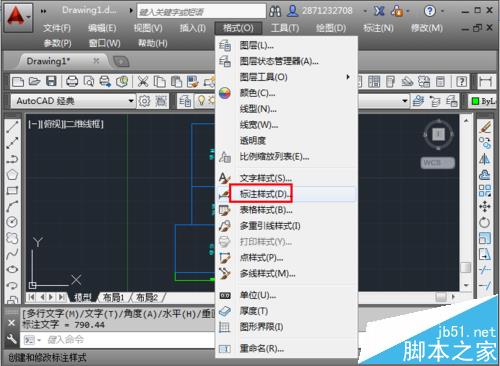Open the 视图(V) menu
Image resolution: width=500 pixels, height=366 pixels.
click(148, 28)
